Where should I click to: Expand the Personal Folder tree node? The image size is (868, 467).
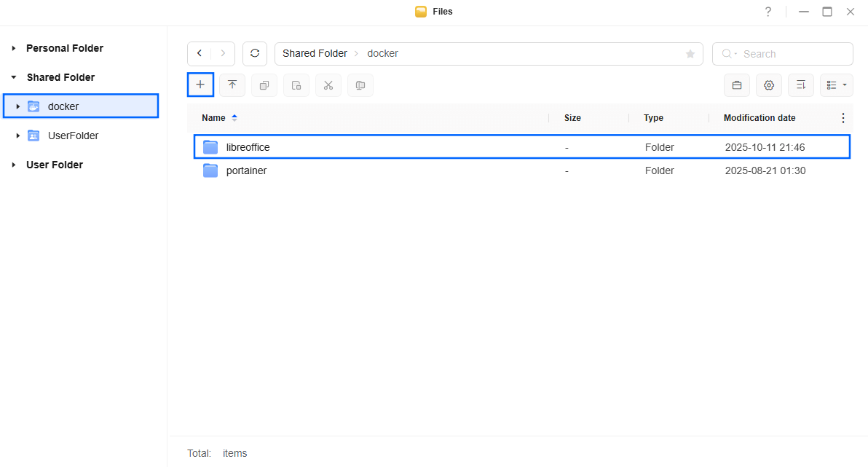(x=14, y=48)
